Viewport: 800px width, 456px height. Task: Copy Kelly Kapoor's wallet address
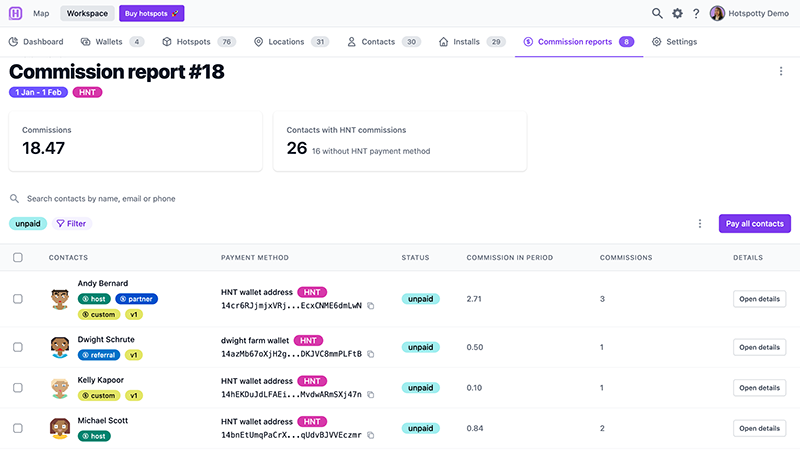[x=371, y=395]
